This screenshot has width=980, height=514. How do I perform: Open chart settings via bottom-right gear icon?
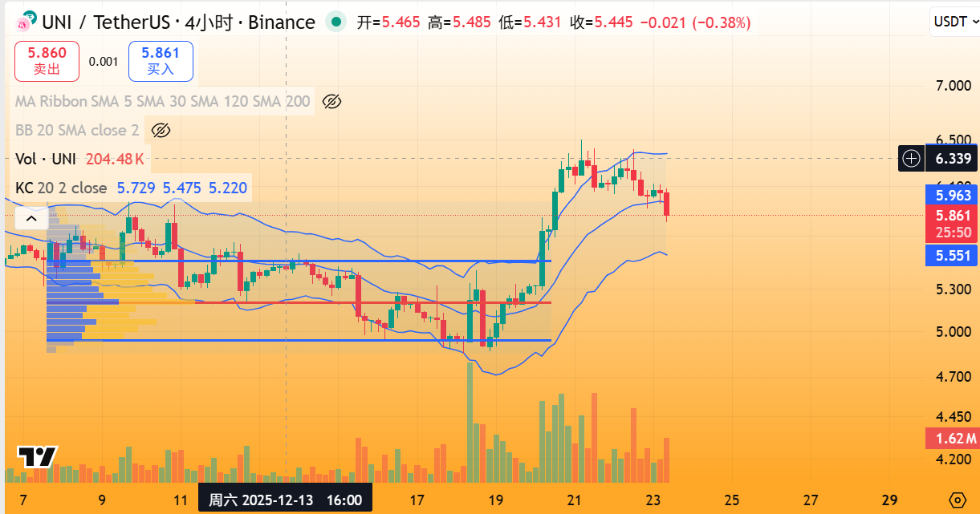(x=957, y=500)
